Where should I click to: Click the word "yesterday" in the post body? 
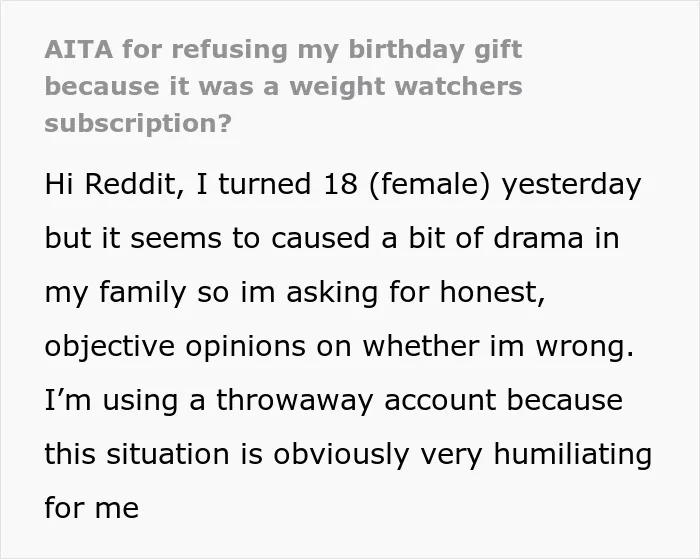click(571, 185)
